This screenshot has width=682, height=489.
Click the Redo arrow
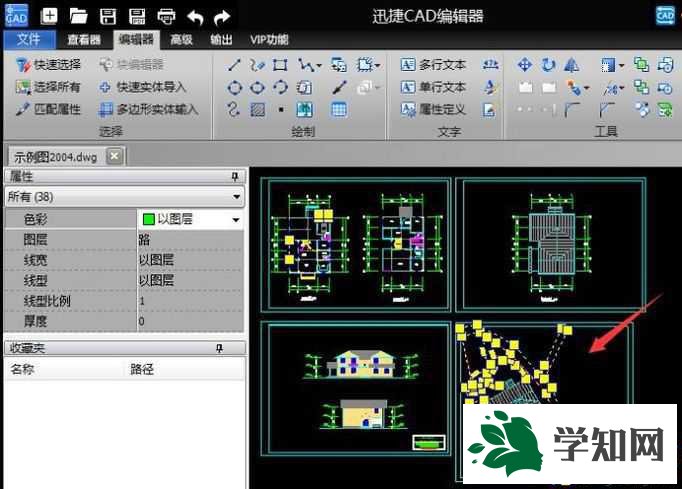click(x=222, y=17)
